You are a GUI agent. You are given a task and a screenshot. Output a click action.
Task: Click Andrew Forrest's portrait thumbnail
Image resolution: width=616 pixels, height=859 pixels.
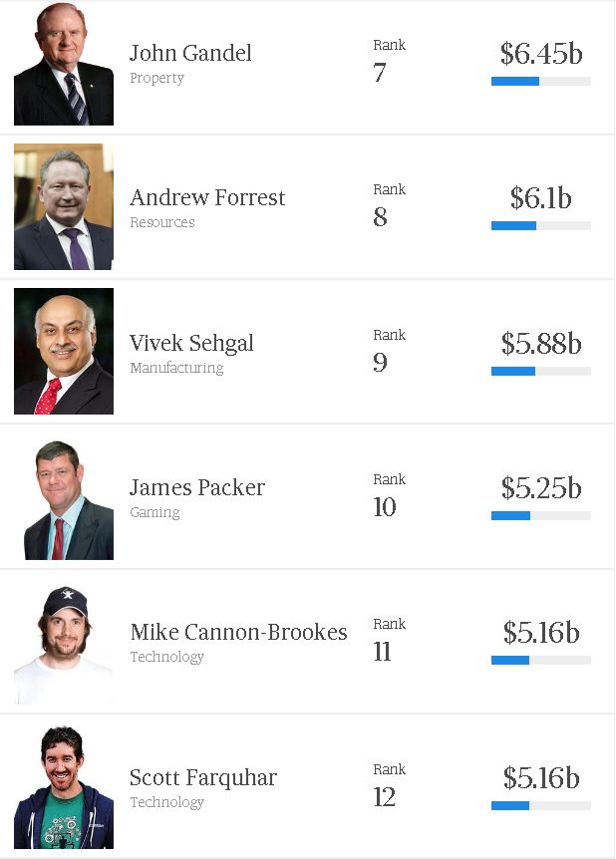pos(64,206)
